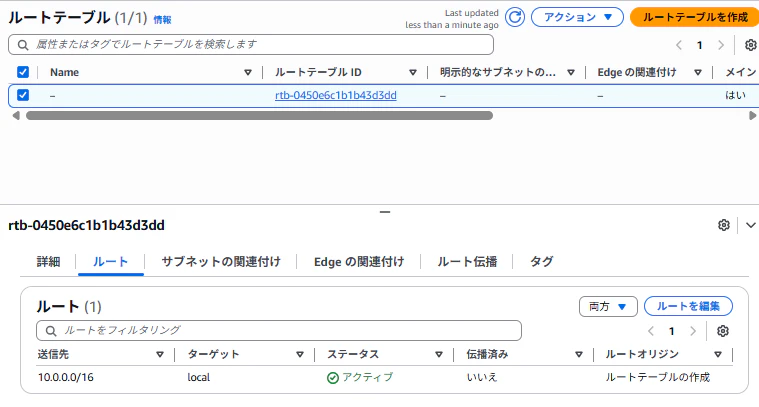Open rtb-0450e6c1b1b43d3dd route table link

tap(335, 95)
